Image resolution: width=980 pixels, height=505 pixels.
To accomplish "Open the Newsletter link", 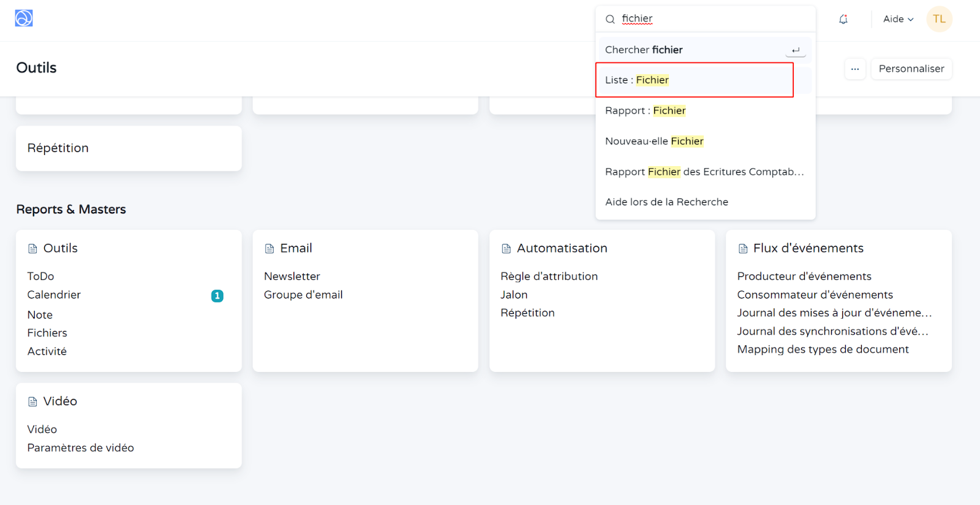I will (x=292, y=276).
